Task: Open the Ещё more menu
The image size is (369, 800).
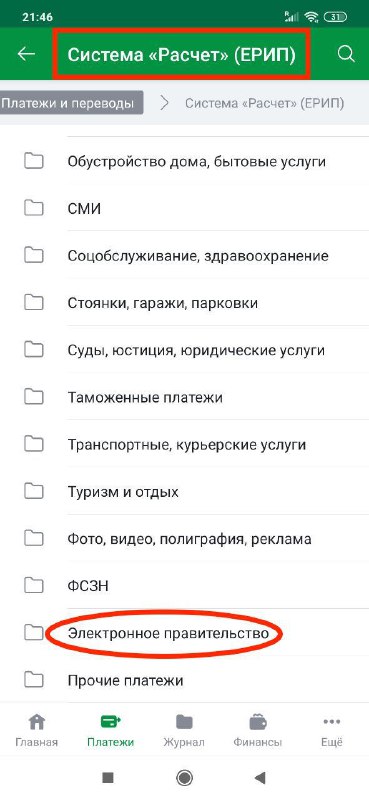Action: click(x=332, y=730)
